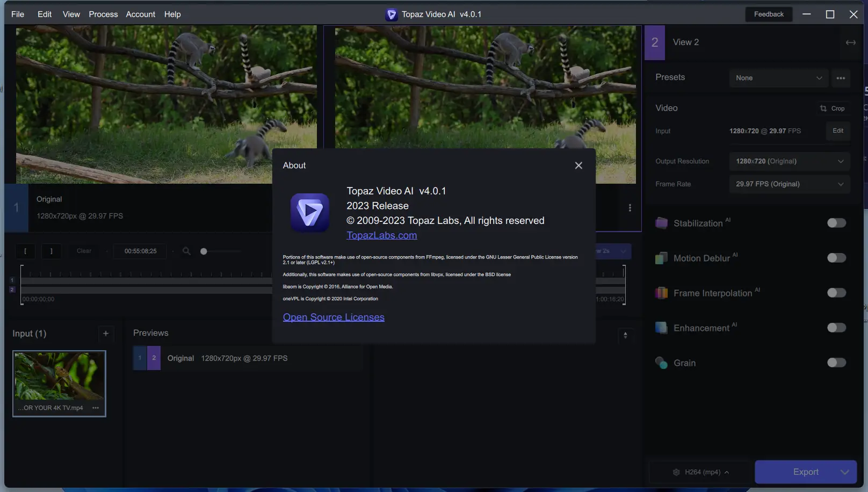Expand the Frame Rate dropdown

click(x=790, y=184)
